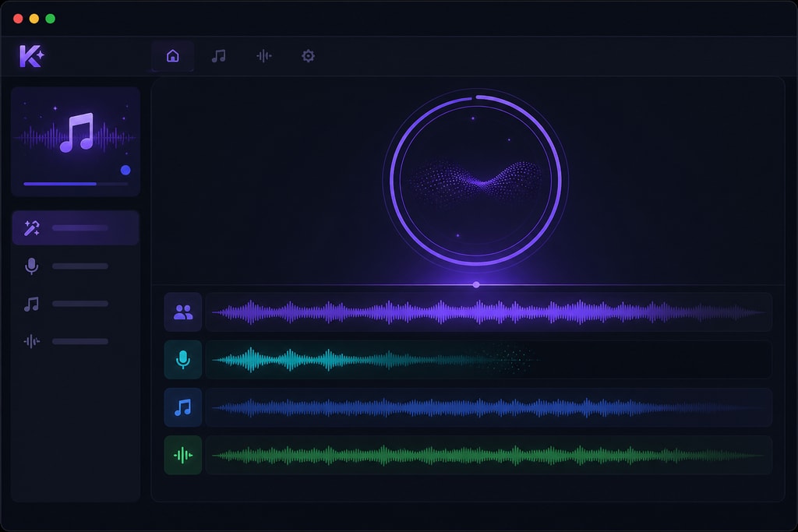798x532 pixels.
Task: Open settings gear in top bar
Action: pyautogui.click(x=308, y=56)
